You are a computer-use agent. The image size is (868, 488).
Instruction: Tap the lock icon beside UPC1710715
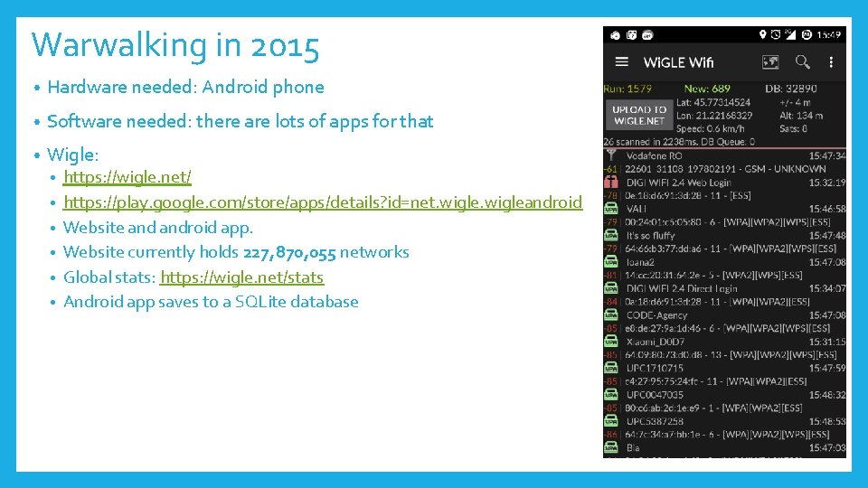click(611, 368)
